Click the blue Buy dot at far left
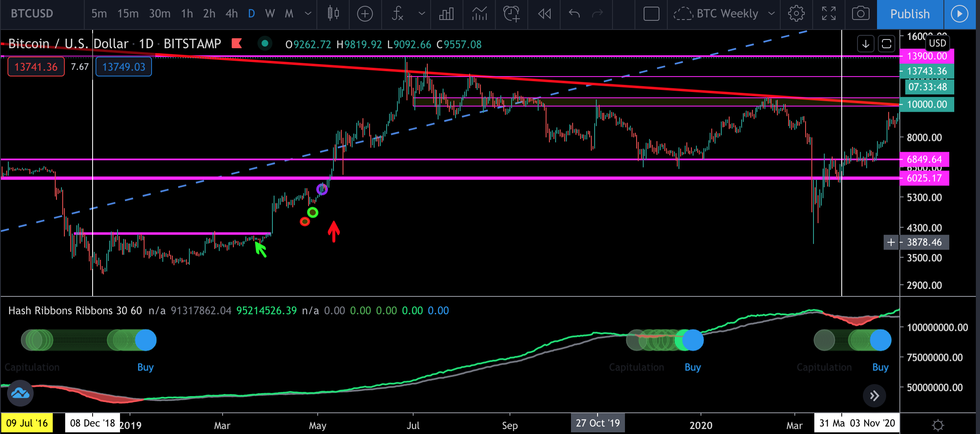Image resolution: width=980 pixels, height=434 pixels. click(145, 340)
